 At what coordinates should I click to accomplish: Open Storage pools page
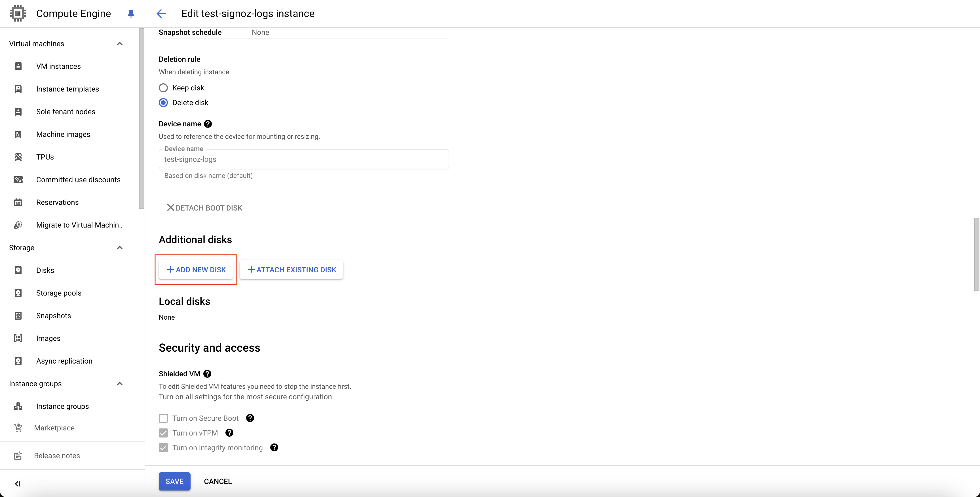coord(59,293)
